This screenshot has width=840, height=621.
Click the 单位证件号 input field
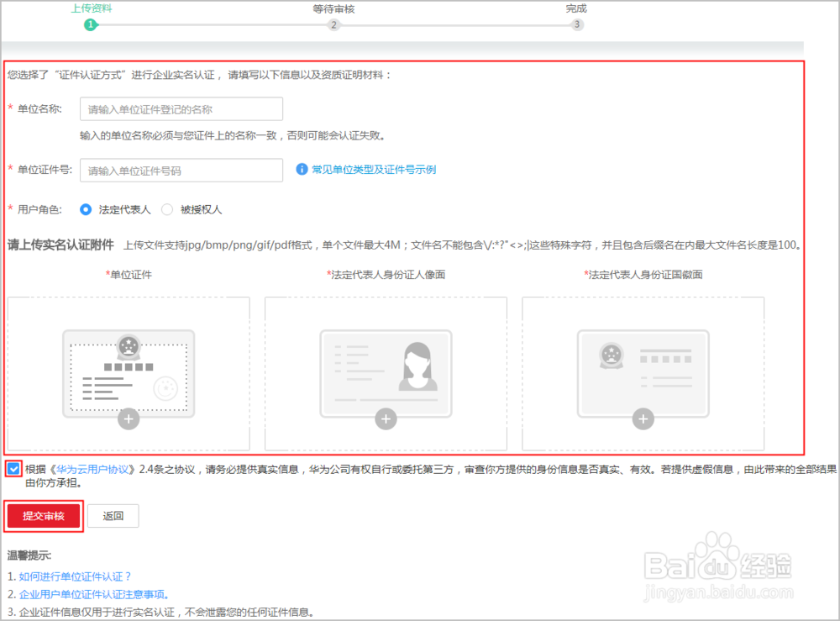tap(181, 171)
